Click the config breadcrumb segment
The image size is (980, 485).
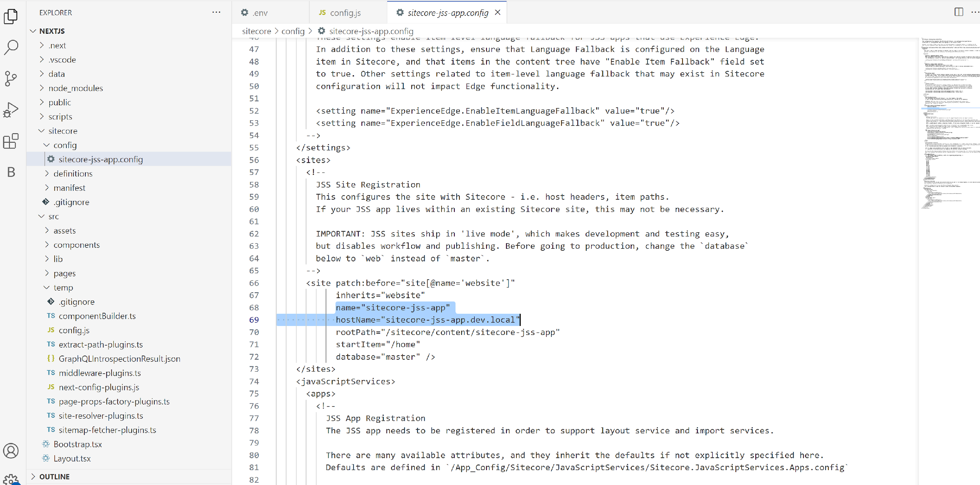293,31
